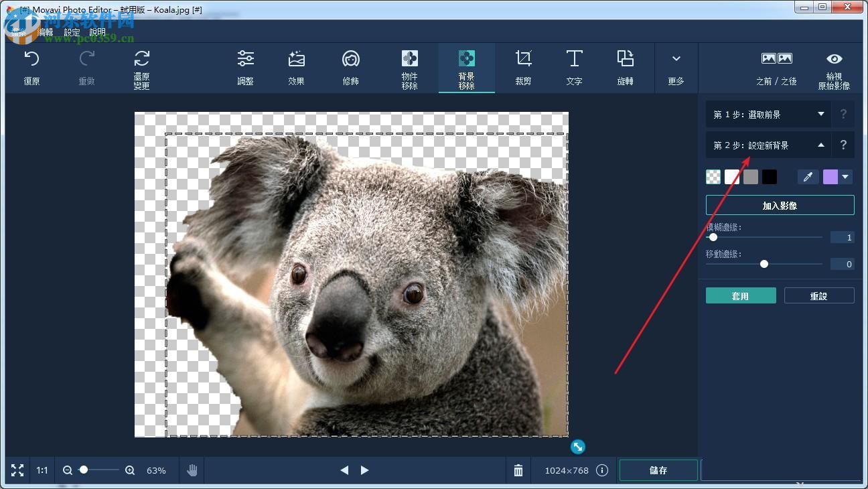Activate the hand pan tool
This screenshot has width=868, height=489.
[x=192, y=470]
